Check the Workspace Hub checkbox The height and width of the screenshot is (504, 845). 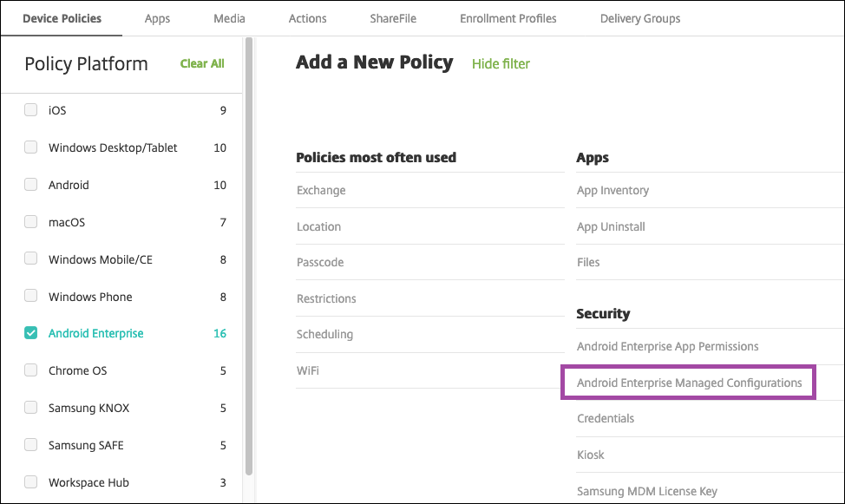(31, 482)
